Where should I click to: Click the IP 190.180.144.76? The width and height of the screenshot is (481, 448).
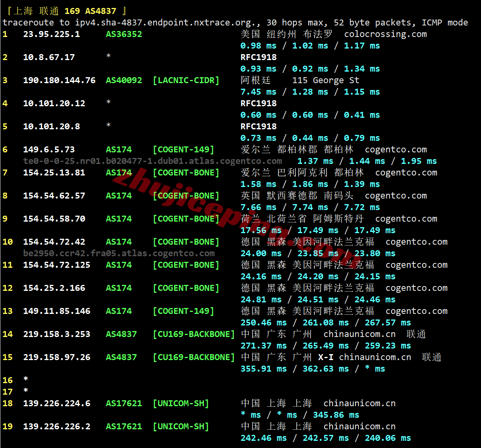[59, 80]
